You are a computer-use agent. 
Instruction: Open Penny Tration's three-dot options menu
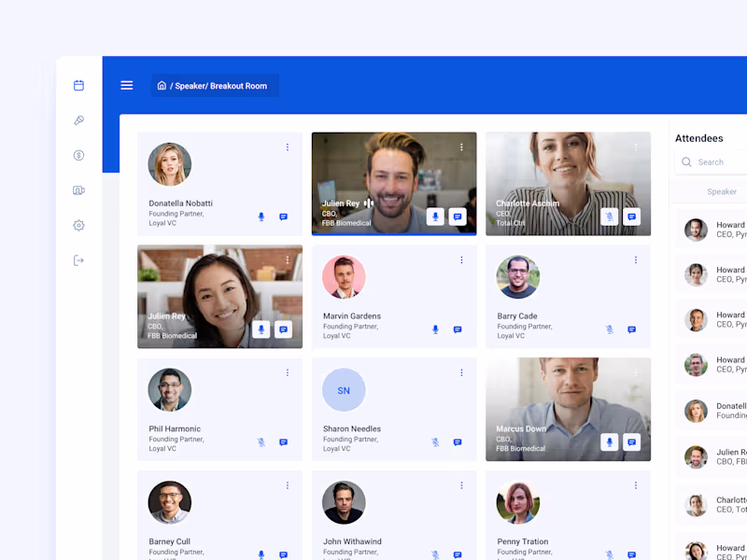tap(636, 485)
